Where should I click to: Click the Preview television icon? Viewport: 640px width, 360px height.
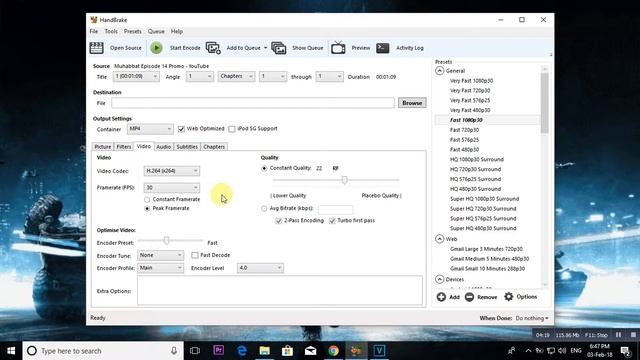tap(338, 48)
